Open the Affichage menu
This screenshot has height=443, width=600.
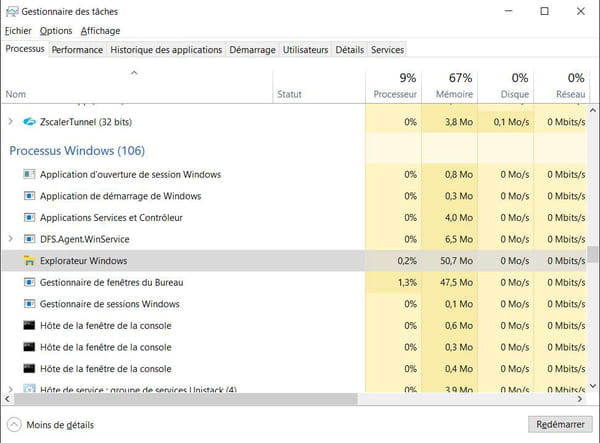(x=100, y=31)
